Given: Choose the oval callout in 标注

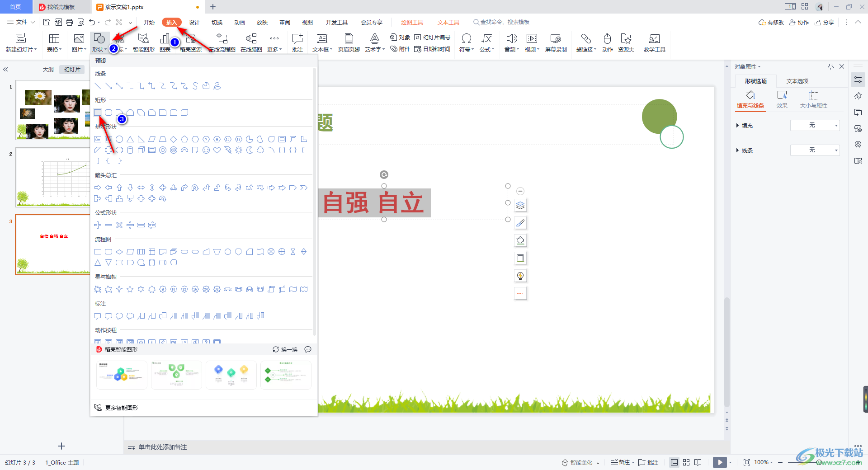Looking at the screenshot, I should point(119,316).
